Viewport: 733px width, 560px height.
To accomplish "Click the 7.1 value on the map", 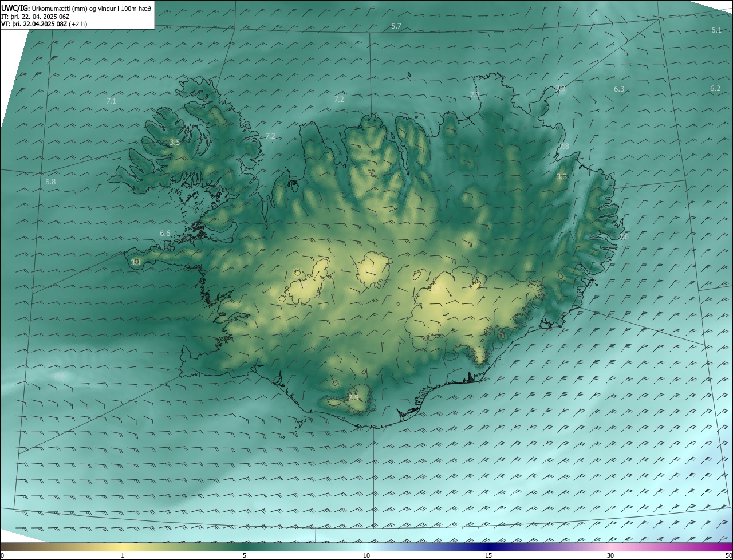I will 111,101.
